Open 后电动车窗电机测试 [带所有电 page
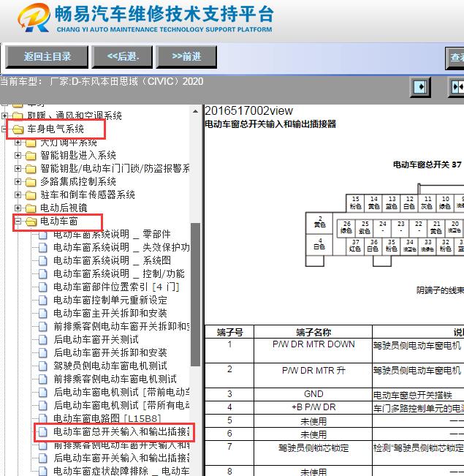464x476 pixels. (x=121, y=405)
